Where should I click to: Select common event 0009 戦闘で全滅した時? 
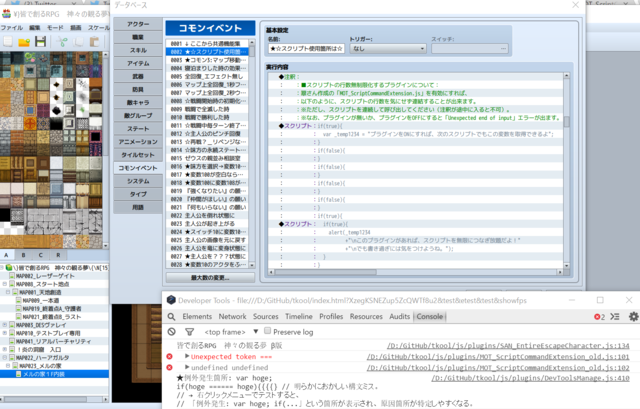coord(207,109)
